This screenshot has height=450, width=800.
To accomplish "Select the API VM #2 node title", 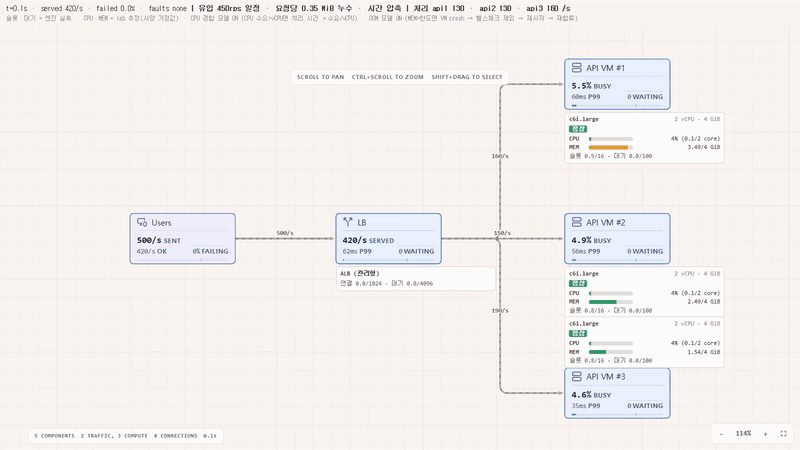I will [x=606, y=222].
